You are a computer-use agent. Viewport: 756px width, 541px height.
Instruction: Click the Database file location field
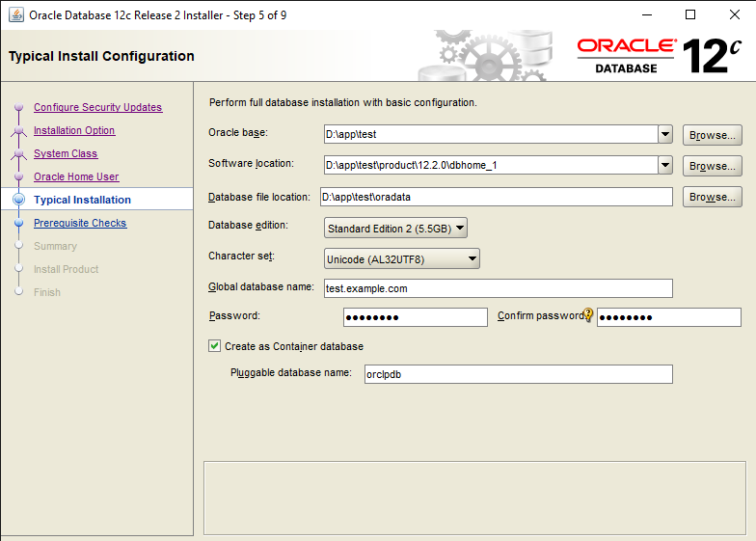496,197
